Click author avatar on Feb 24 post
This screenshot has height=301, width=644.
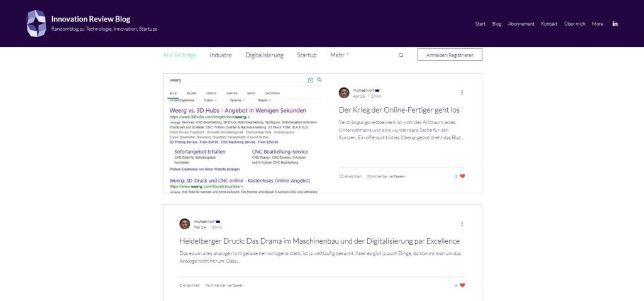tap(185, 224)
